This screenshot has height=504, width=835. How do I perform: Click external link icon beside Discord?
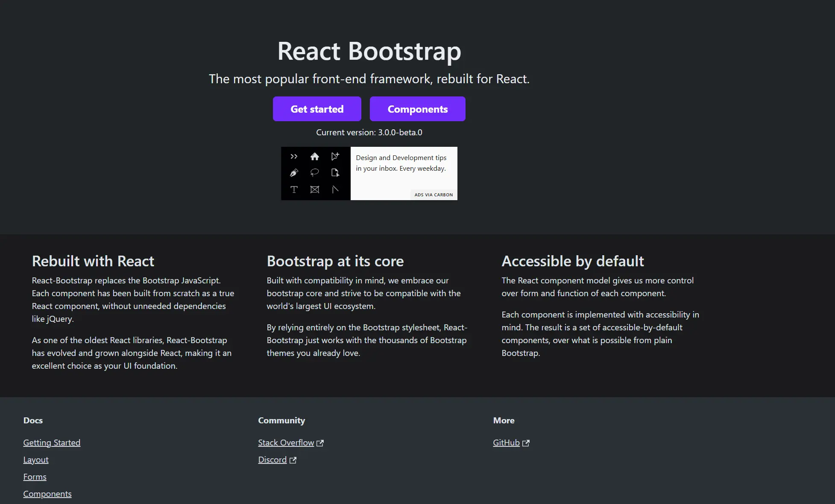293,460
